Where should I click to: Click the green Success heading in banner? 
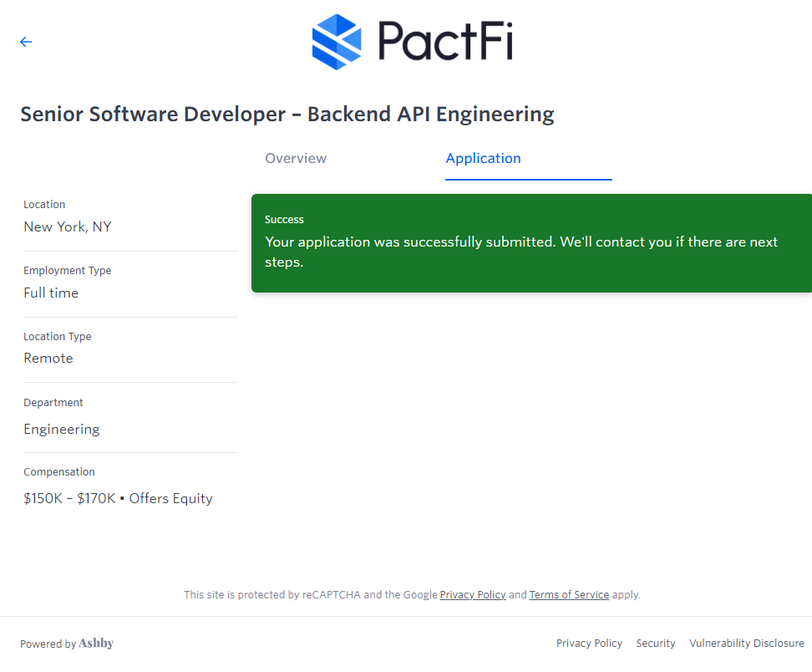[x=284, y=220]
